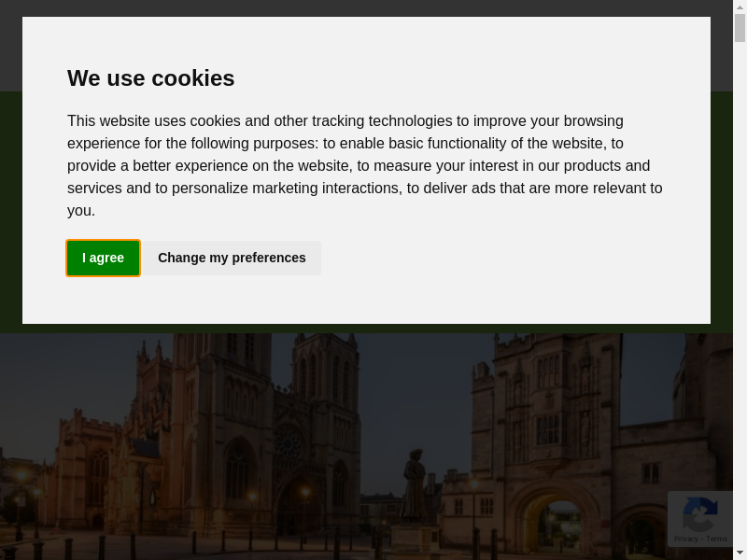This screenshot has height=560, width=747.
Task: Click the dark header bar above the dialog
Action: [x=373, y=7]
